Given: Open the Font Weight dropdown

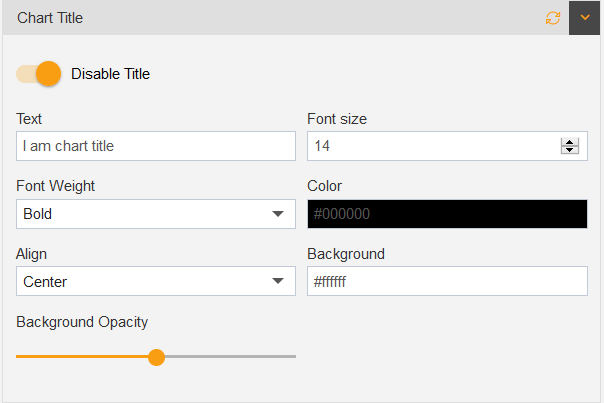Looking at the screenshot, I should coord(156,214).
